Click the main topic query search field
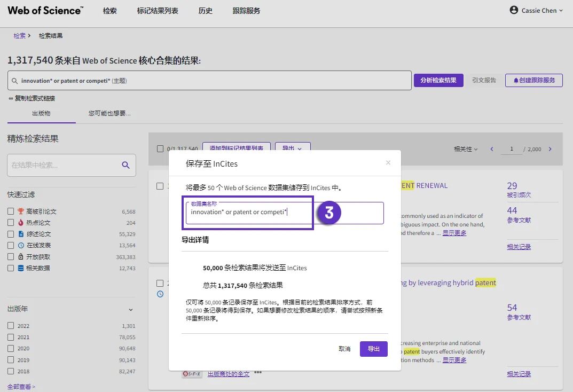573x392 pixels. 209,80
